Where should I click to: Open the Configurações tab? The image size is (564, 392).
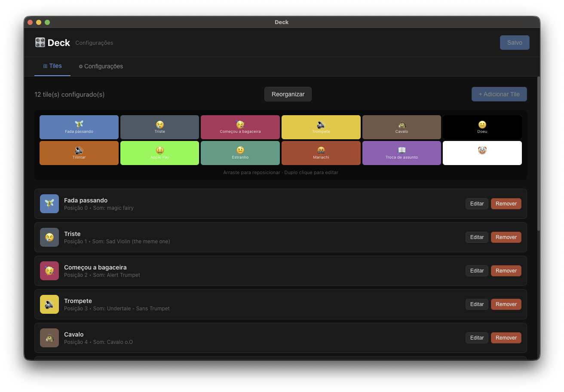pos(101,67)
